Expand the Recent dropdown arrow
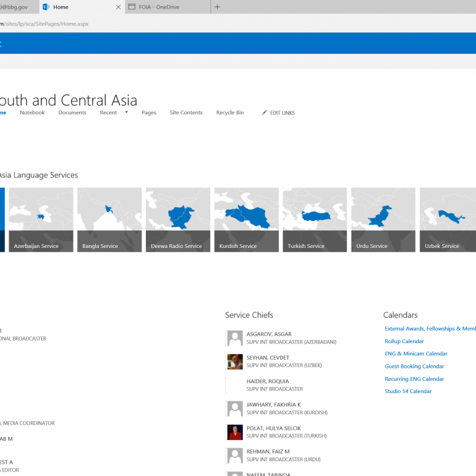 point(126,113)
